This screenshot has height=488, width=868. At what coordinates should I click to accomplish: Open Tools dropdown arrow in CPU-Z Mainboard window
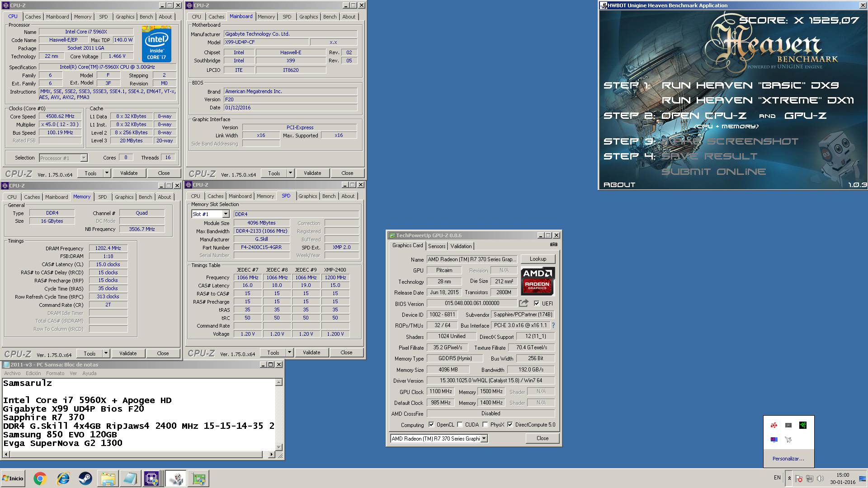pyautogui.click(x=290, y=173)
